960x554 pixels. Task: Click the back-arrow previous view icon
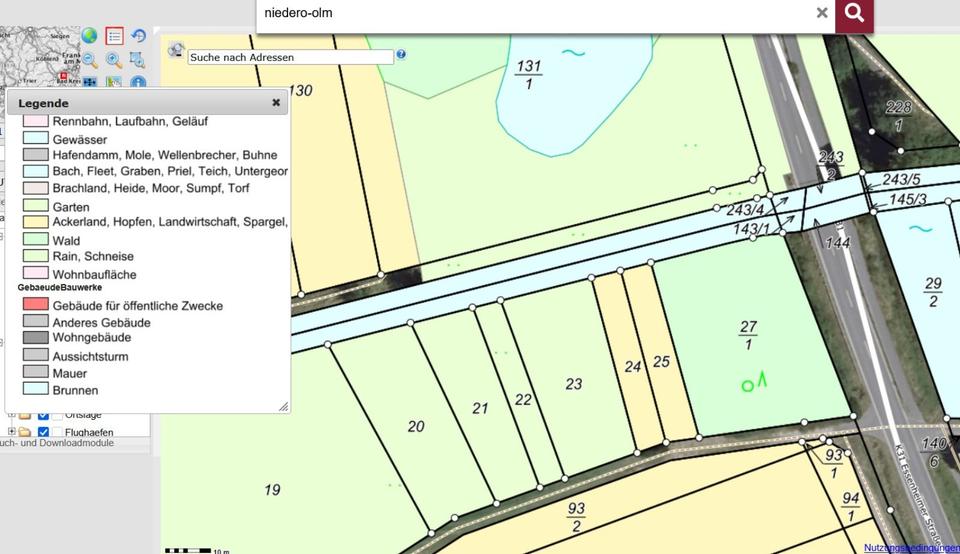[138, 37]
